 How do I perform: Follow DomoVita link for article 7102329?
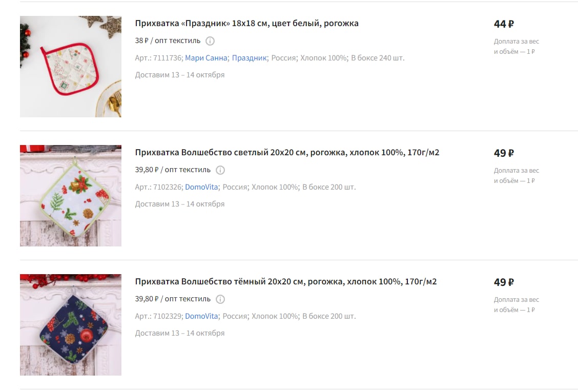(201, 316)
